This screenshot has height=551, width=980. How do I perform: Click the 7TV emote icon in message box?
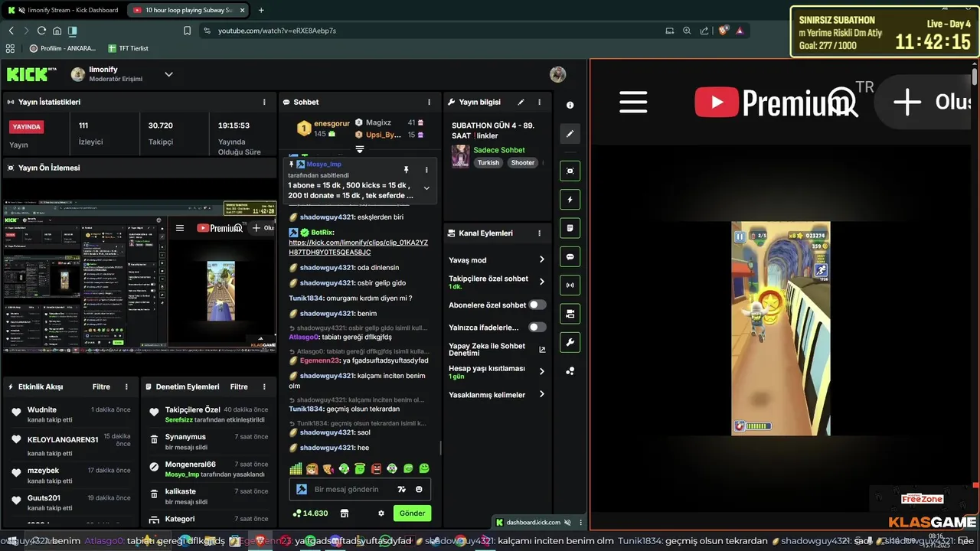tap(401, 490)
